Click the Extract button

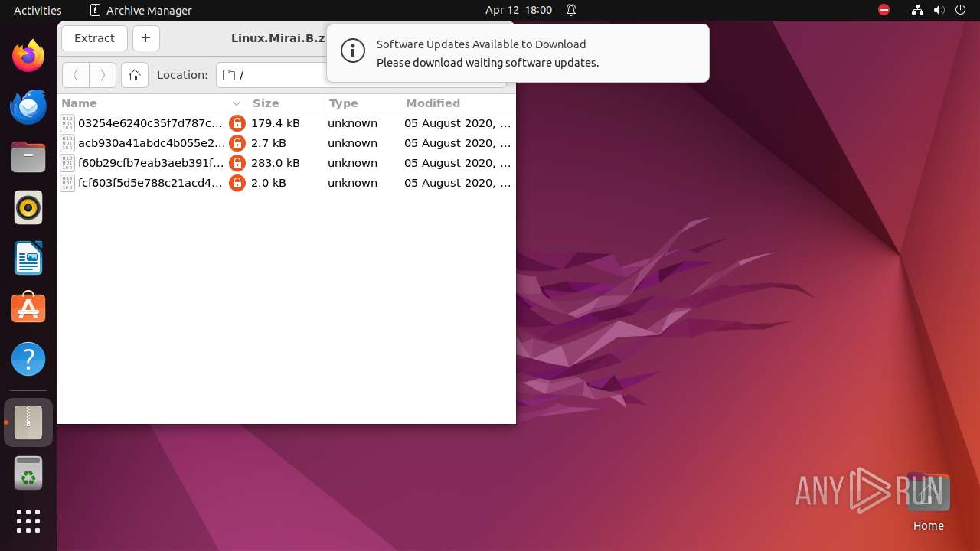[94, 38]
